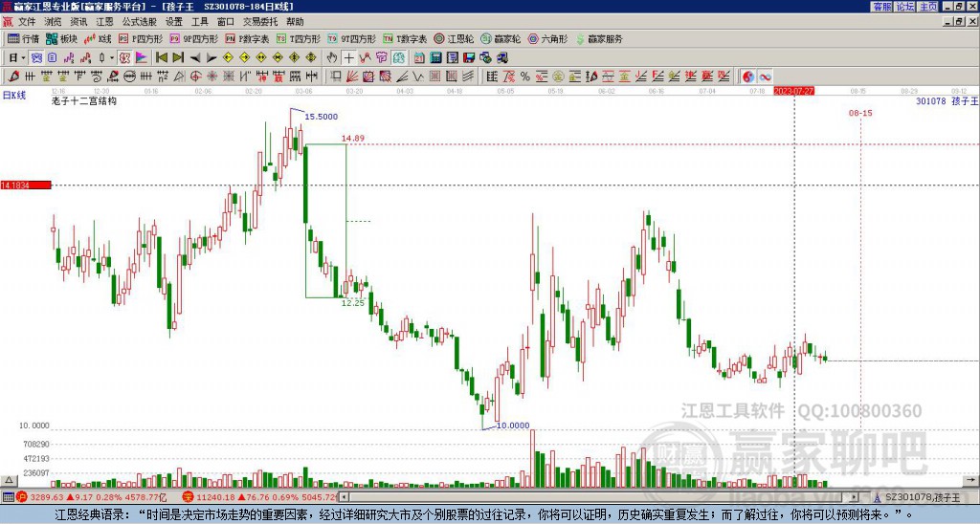
Task: Click the triangle expander left of volume panel
Action: click(x=8, y=480)
